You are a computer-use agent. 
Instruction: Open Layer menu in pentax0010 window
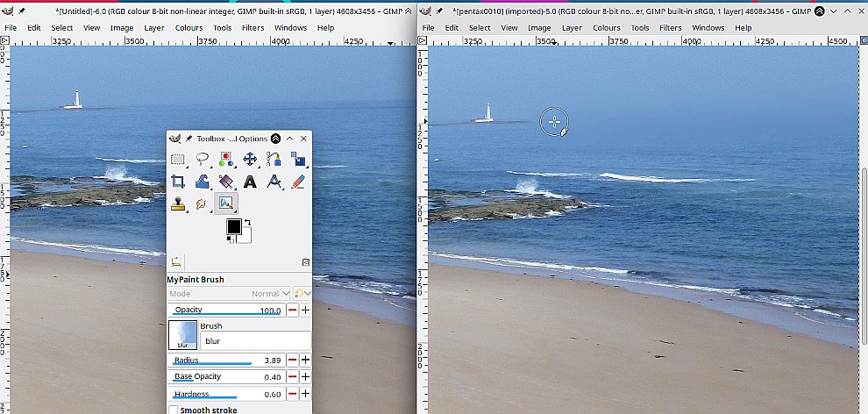click(572, 28)
